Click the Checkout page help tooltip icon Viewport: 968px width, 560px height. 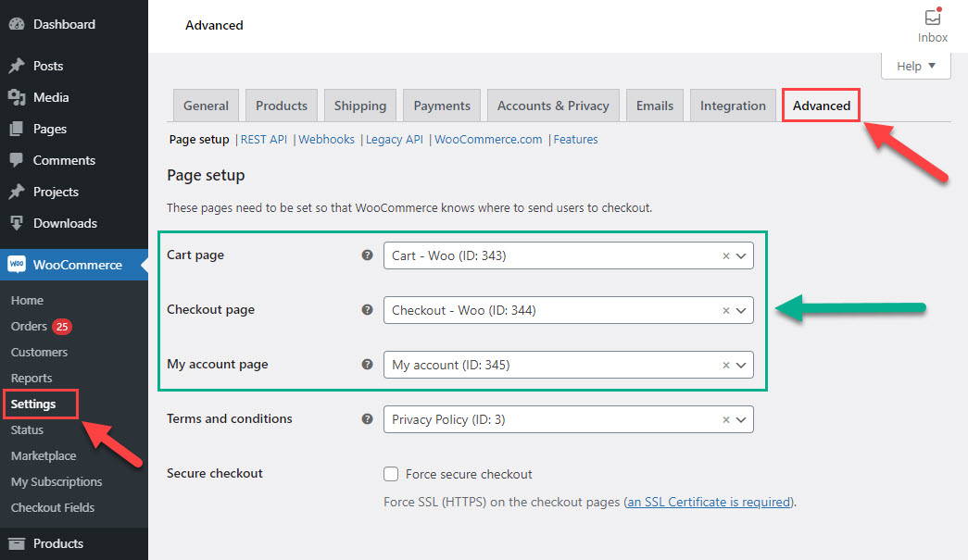[x=367, y=309]
